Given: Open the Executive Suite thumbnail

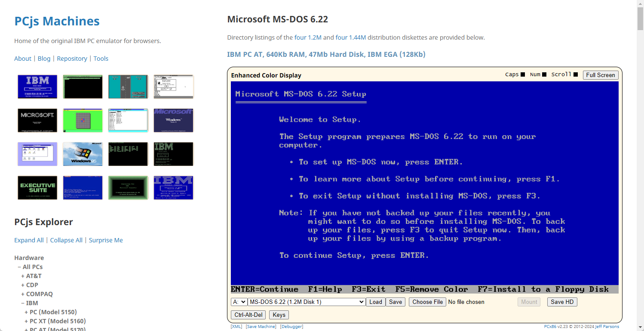Looking at the screenshot, I should point(37,187).
